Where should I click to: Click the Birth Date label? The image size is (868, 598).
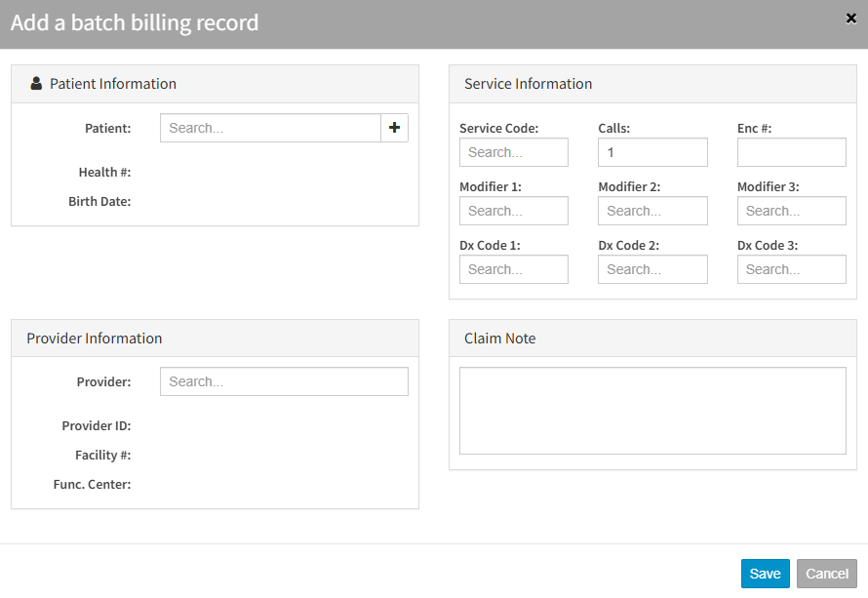[x=99, y=202]
